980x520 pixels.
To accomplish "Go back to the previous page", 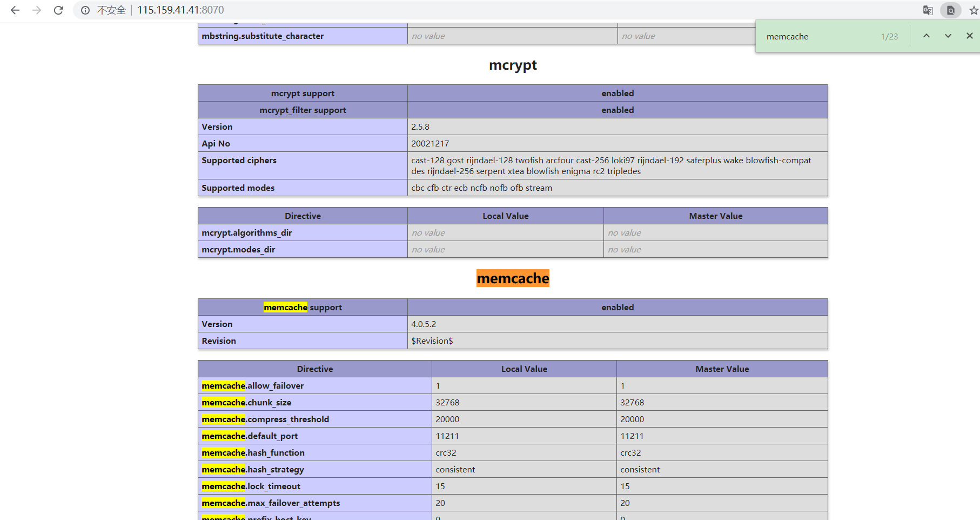I will (x=15, y=10).
